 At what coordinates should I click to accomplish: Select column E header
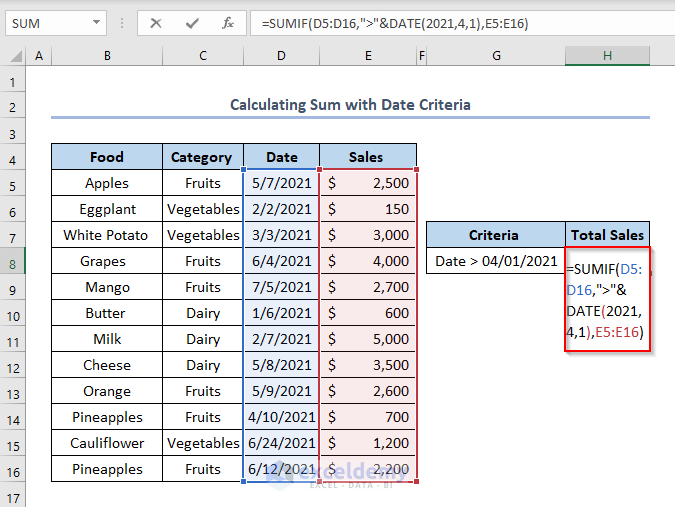click(x=367, y=57)
